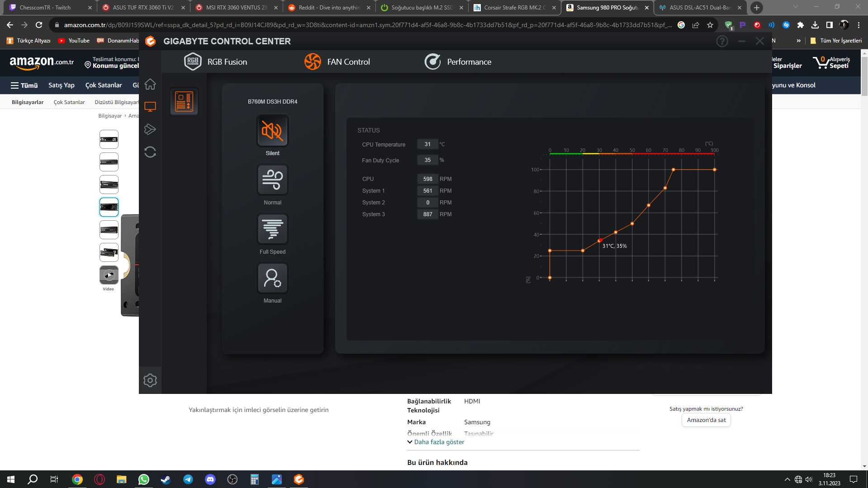Open Telegram from the taskbar
The width and height of the screenshot is (868, 488).
coord(188,479)
